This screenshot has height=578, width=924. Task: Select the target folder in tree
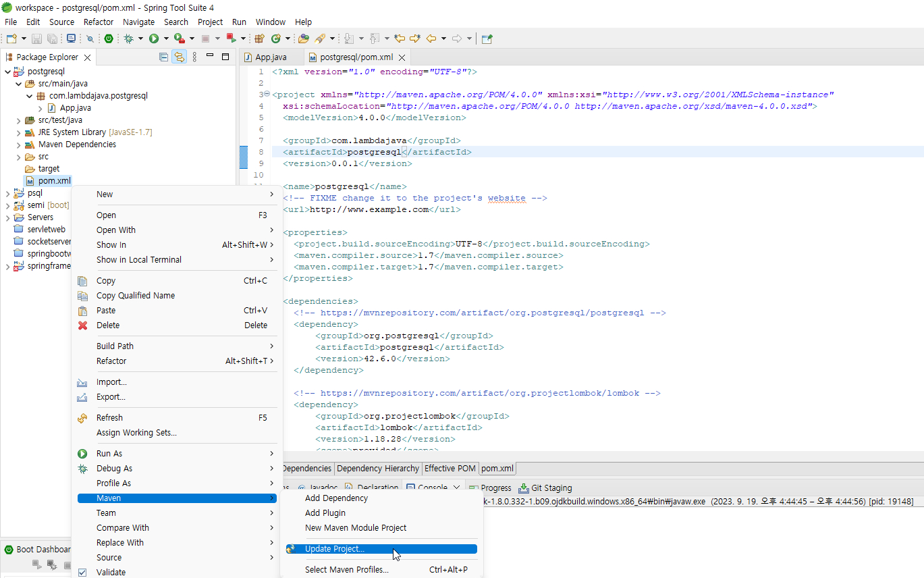(49, 169)
